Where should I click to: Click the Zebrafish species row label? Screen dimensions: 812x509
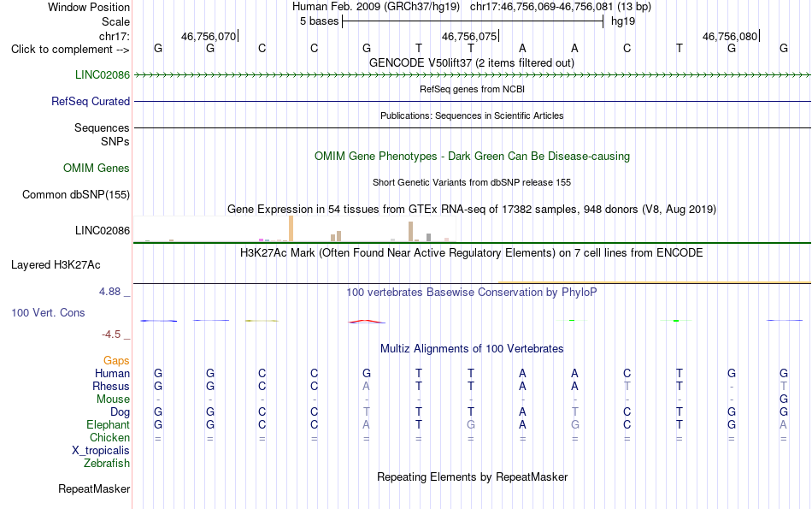[x=107, y=463]
